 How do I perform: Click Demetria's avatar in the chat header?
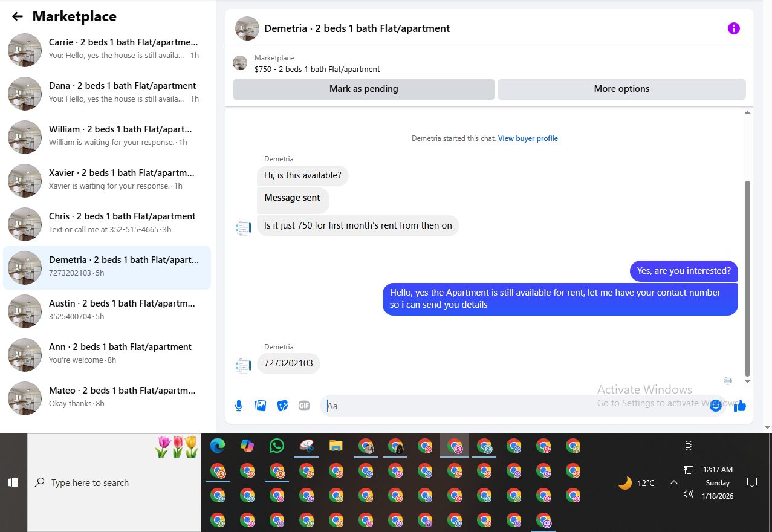point(247,28)
